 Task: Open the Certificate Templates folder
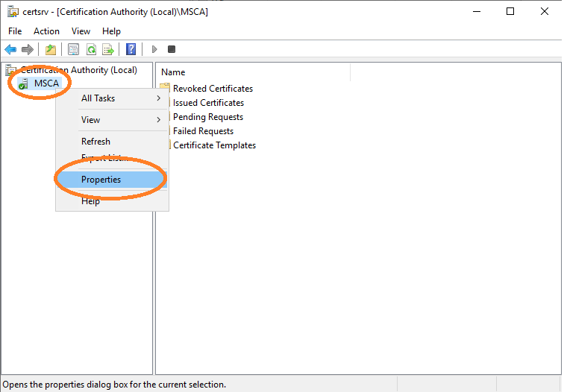pos(214,145)
